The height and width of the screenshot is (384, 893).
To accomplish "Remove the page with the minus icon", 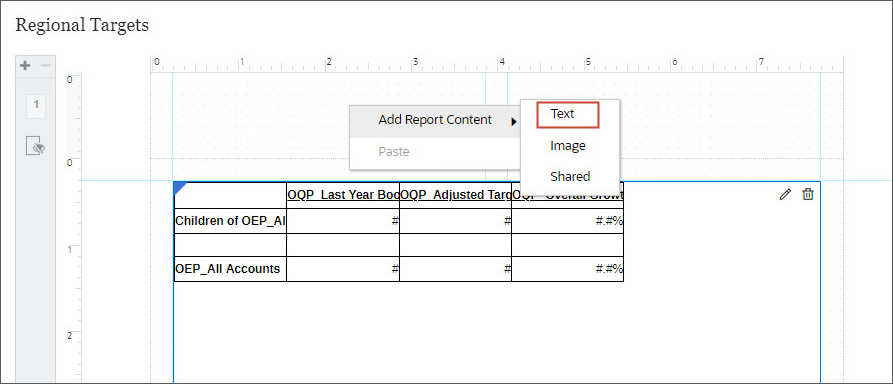I will 46,66.
